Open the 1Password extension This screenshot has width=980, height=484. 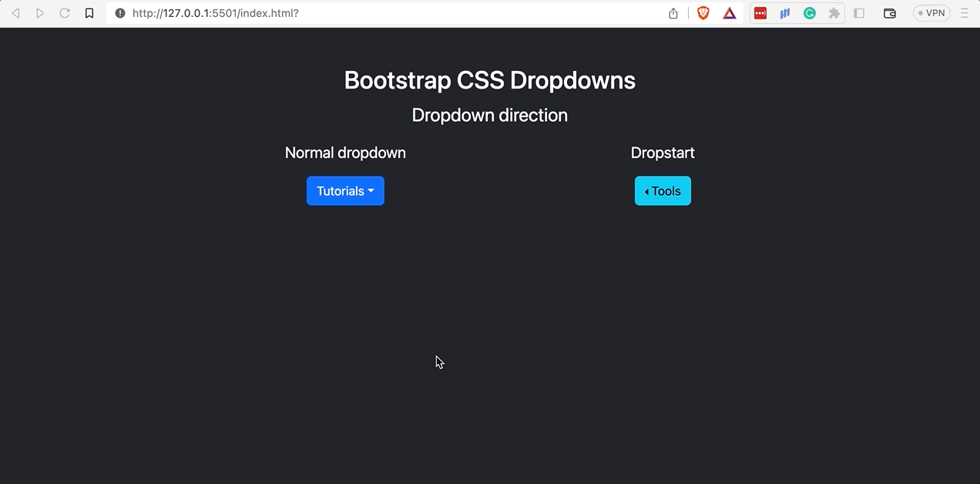pyautogui.click(x=760, y=13)
